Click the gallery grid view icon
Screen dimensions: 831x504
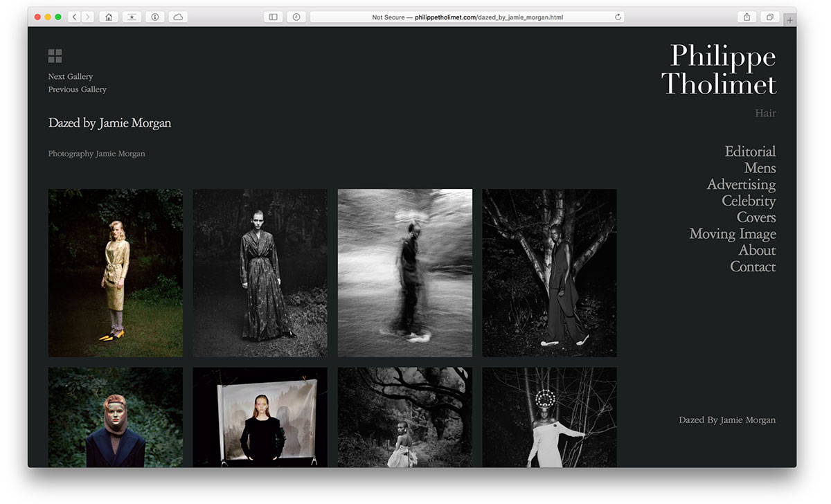[55, 56]
